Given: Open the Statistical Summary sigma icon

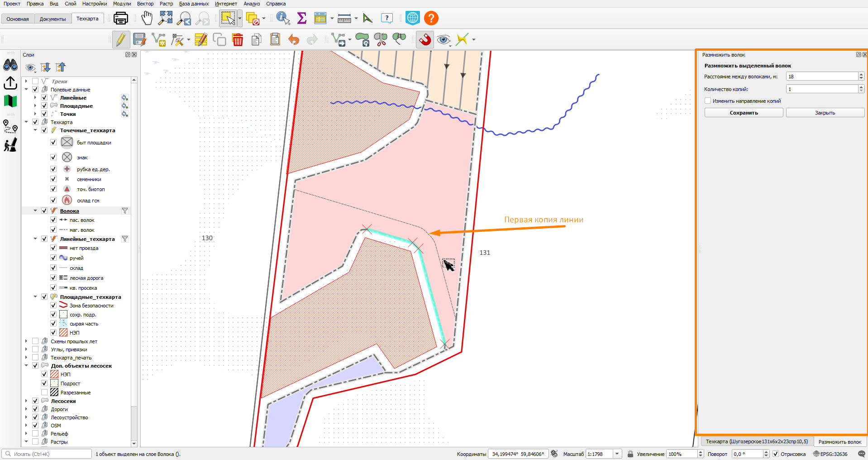Looking at the screenshot, I should pyautogui.click(x=302, y=18).
